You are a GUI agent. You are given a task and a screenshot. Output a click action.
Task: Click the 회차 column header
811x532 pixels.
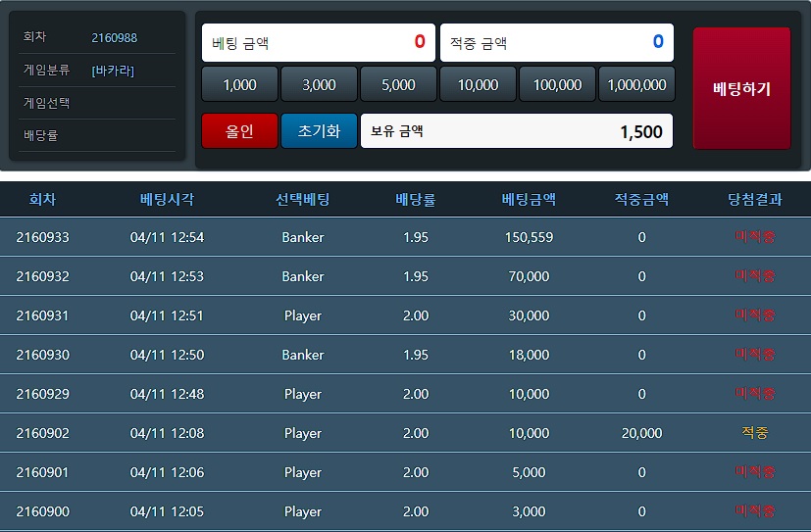[43, 200]
